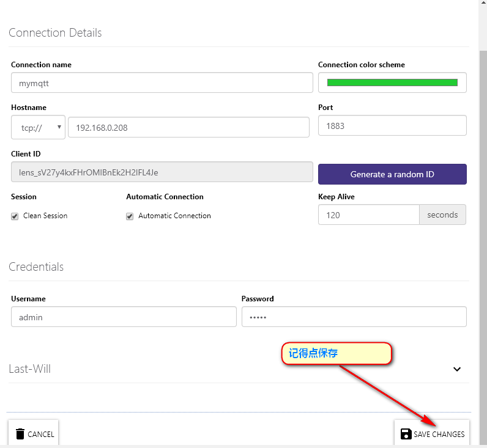Focus the Connection name field with mymqtt
Image resolution: width=487 pixels, height=448 pixels.
162,83
